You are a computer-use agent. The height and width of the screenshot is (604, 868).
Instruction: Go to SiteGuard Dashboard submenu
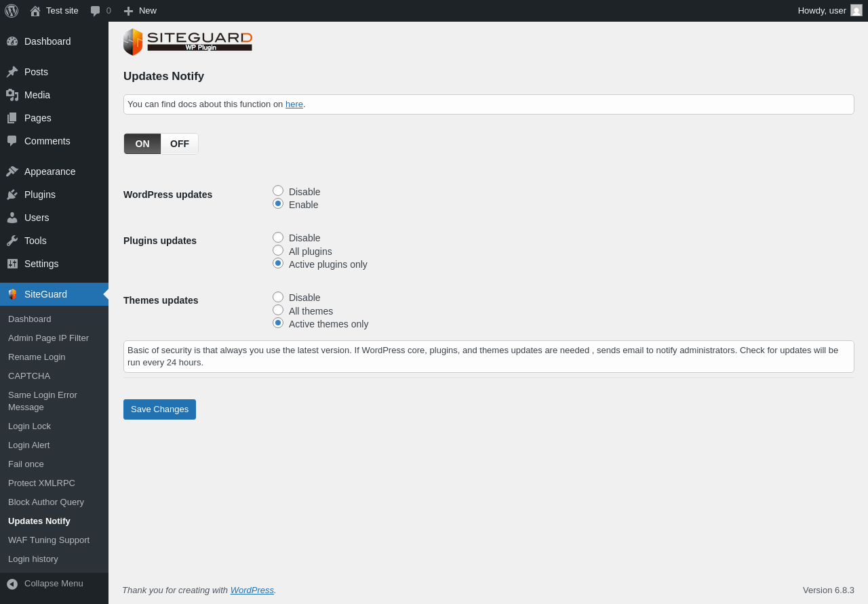click(54, 319)
